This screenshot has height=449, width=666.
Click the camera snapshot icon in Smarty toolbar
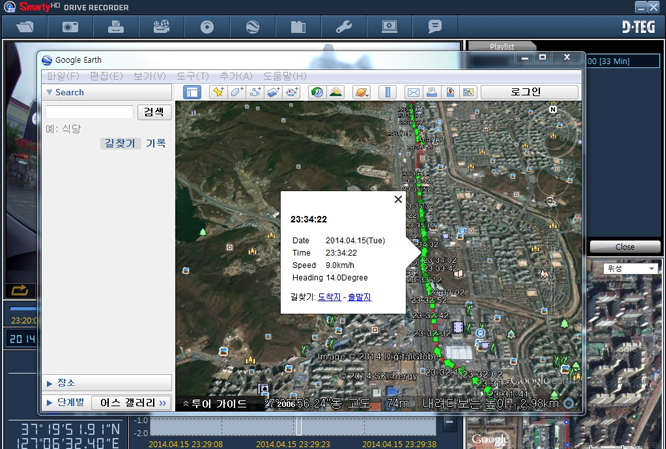70,27
